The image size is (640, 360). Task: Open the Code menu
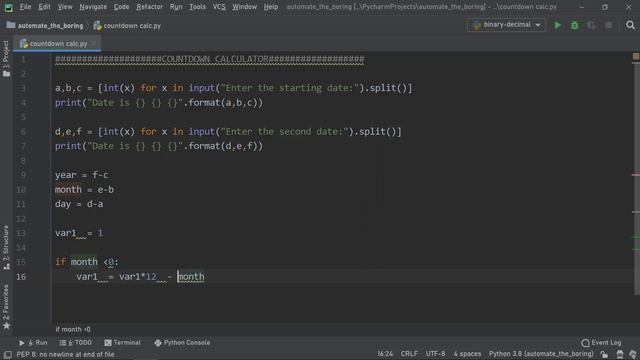[x=121, y=7]
